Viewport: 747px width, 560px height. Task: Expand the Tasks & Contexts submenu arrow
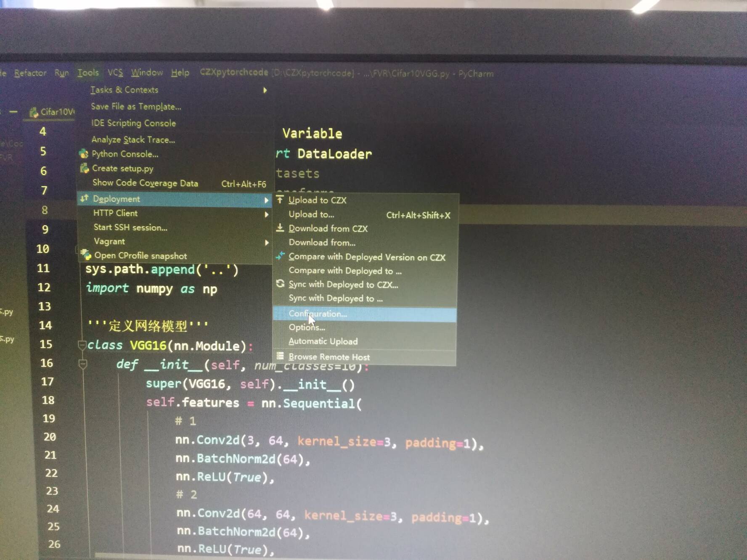pyautogui.click(x=265, y=90)
